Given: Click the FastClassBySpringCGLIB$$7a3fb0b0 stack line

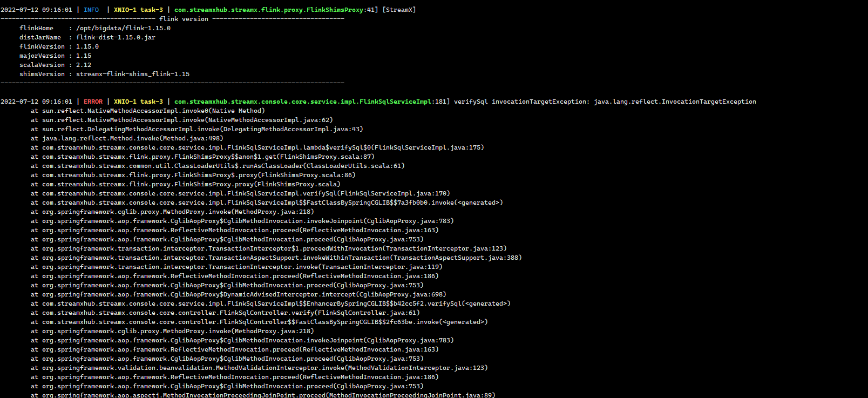Looking at the screenshot, I should click(267, 203).
